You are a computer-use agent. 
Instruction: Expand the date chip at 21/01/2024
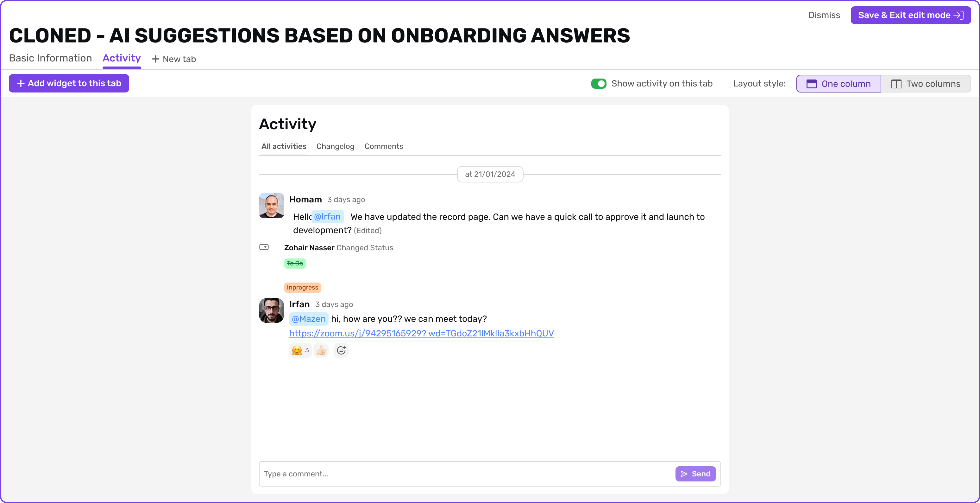[x=490, y=174]
